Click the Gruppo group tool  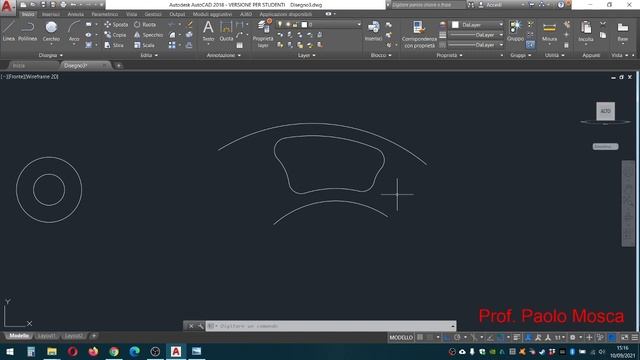[x=515, y=31]
